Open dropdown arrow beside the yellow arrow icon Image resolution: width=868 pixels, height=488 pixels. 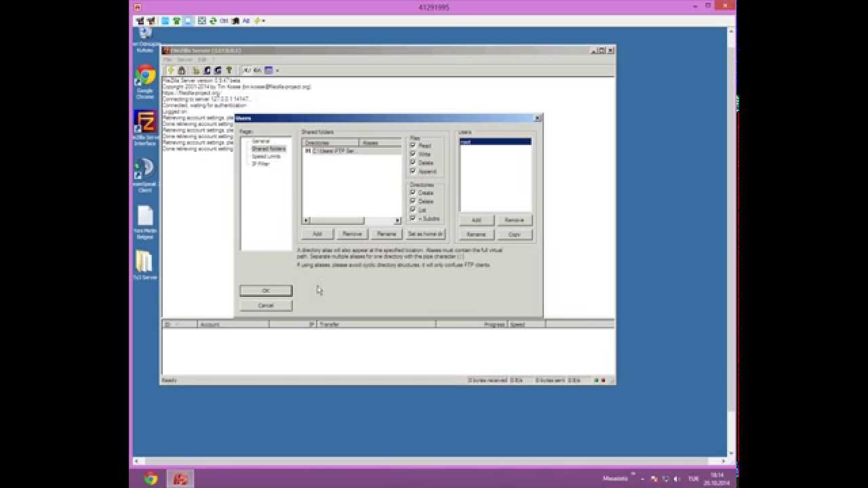(x=264, y=21)
